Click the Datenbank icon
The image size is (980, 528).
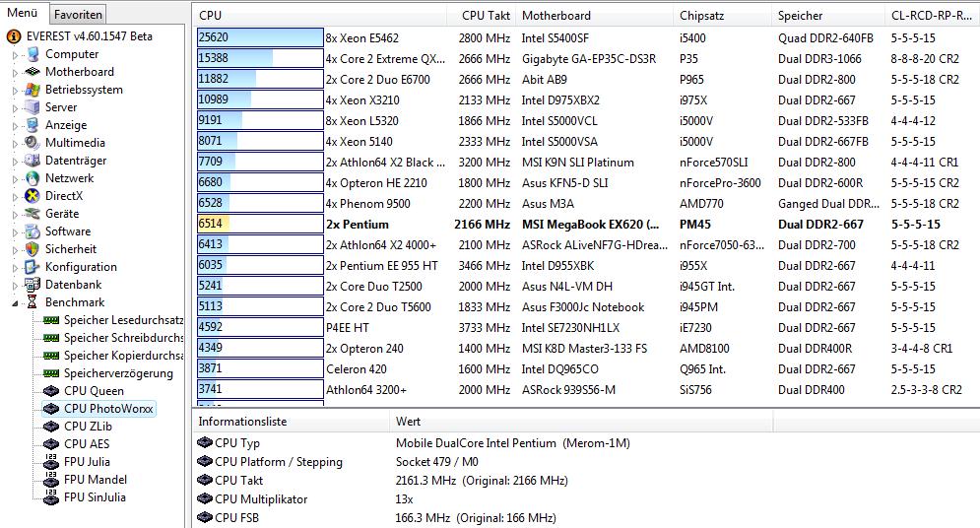click(x=33, y=285)
